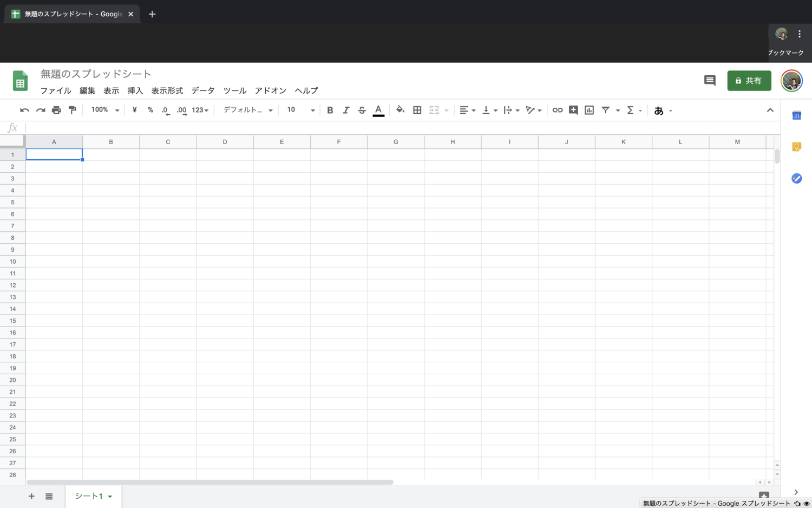Format as currency with yen icon
Screen dimensions: 812x508
[x=134, y=110]
